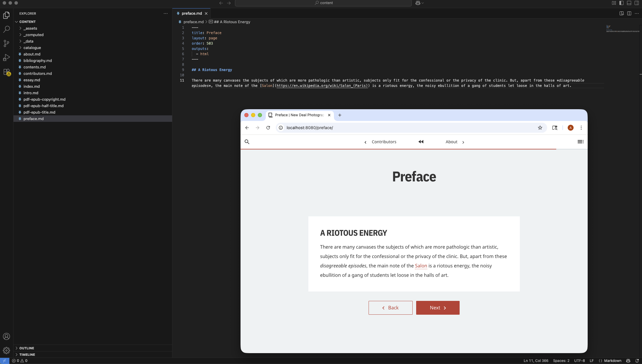Open the Manage gear menu

pos(6,350)
